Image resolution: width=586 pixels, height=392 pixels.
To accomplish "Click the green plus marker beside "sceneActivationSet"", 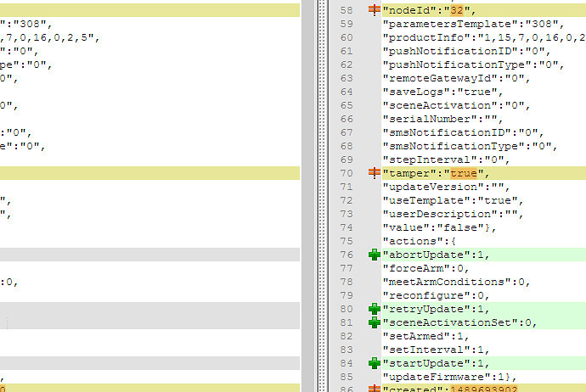I will (x=374, y=322).
